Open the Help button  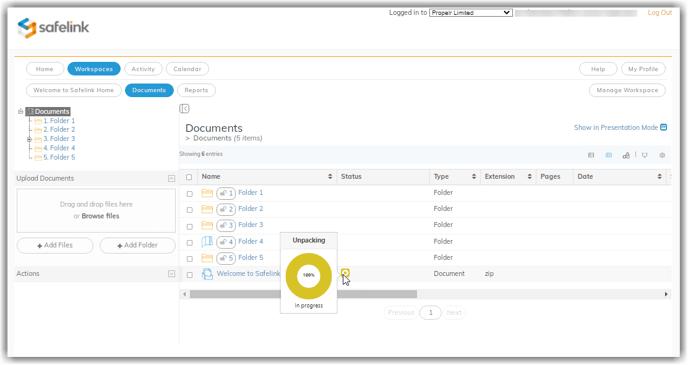[598, 69]
